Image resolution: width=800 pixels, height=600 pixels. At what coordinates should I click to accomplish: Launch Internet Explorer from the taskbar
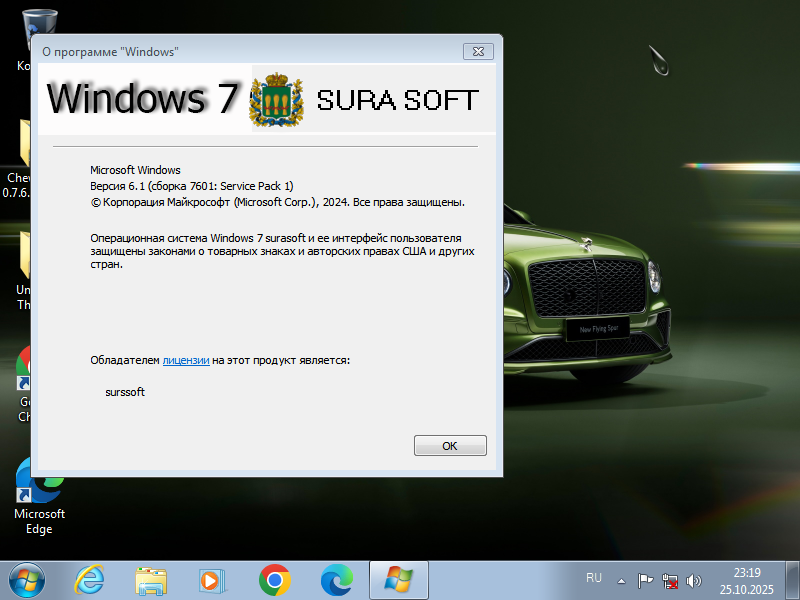(x=90, y=580)
